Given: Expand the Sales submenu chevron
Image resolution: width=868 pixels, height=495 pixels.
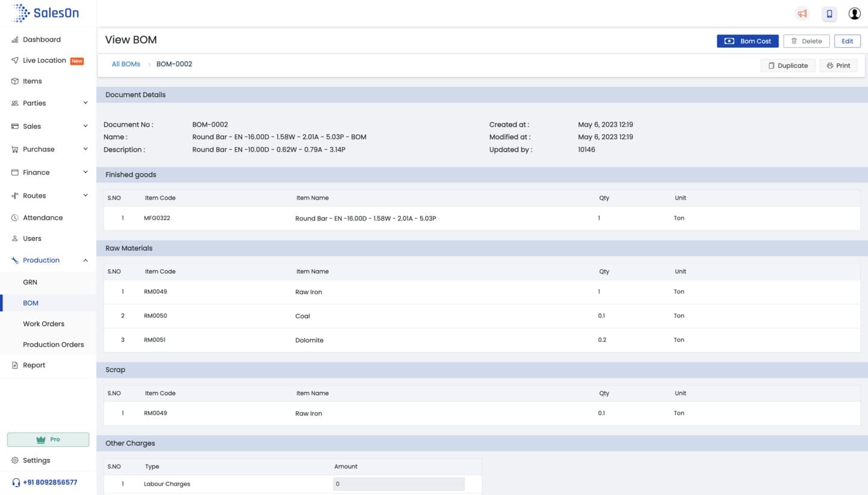Looking at the screenshot, I should [x=86, y=126].
